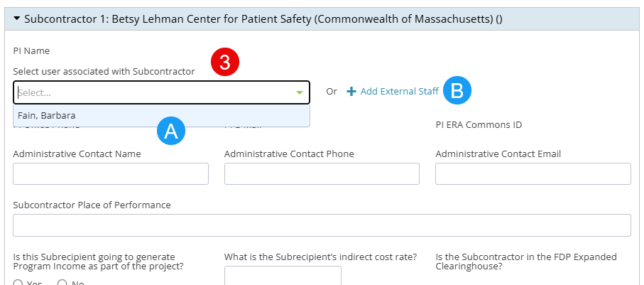The image size is (644, 285).
Task: Open the Add External Staff link
Action: pos(399,91)
